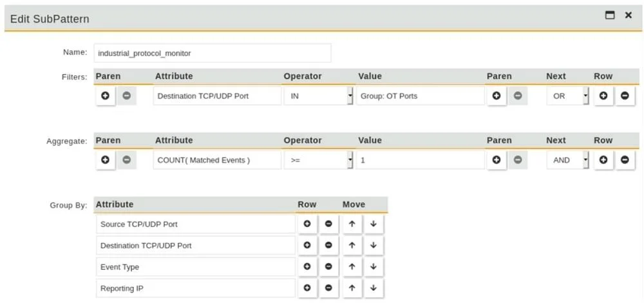This screenshot has height=303, width=644.
Task: Move Reporting IP down
Action: pyautogui.click(x=374, y=288)
